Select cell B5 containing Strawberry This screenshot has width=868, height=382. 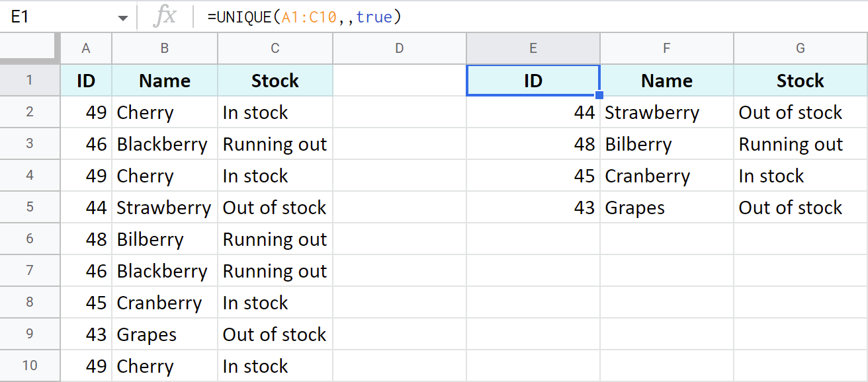(x=164, y=207)
